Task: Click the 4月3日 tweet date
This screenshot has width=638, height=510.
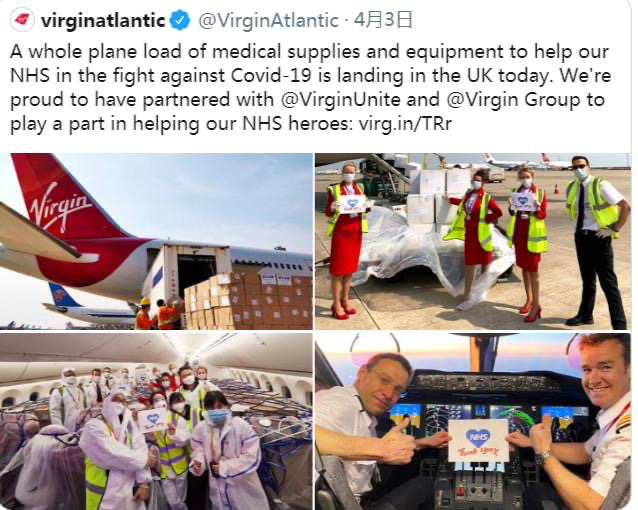Action: [383, 20]
